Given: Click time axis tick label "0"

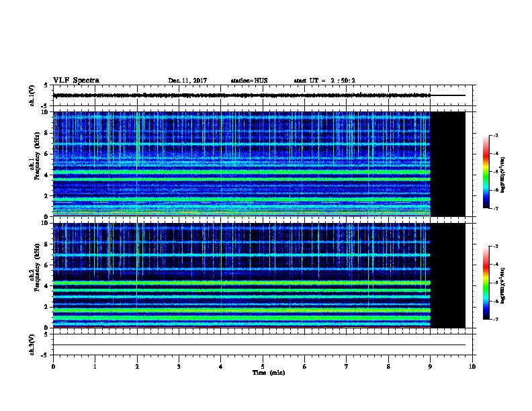Looking at the screenshot, I should point(53,367).
